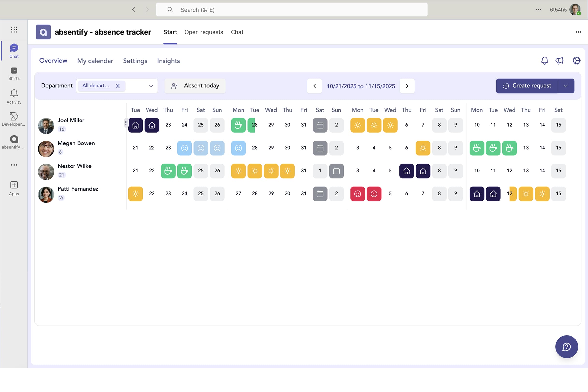Viewport: 588px width, 392px height.
Task: Open the Insights section
Action: pos(168,61)
